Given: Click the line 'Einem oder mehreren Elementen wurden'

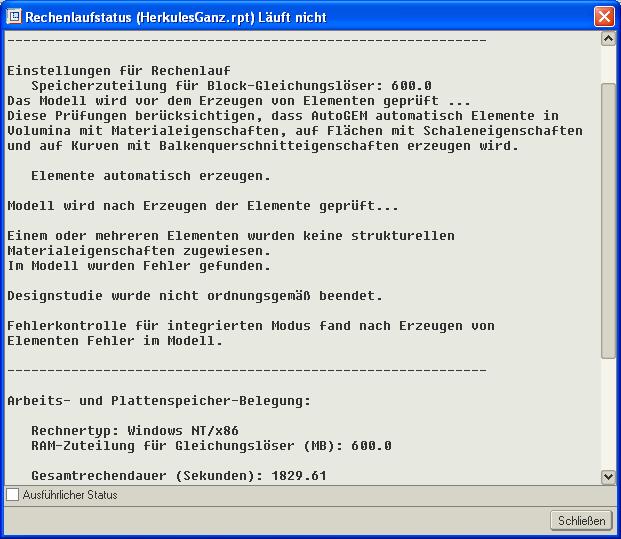Looking at the screenshot, I should click(x=231, y=236).
